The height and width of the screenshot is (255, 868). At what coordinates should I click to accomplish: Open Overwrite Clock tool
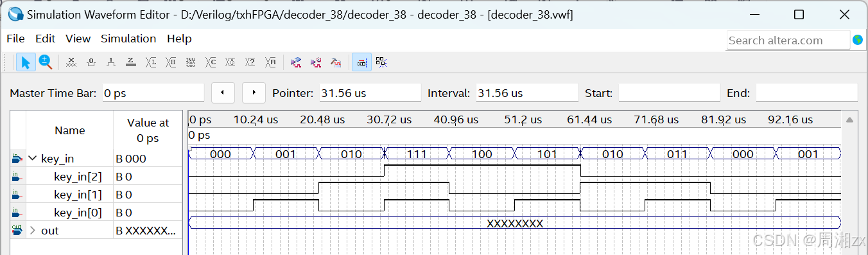click(x=230, y=62)
